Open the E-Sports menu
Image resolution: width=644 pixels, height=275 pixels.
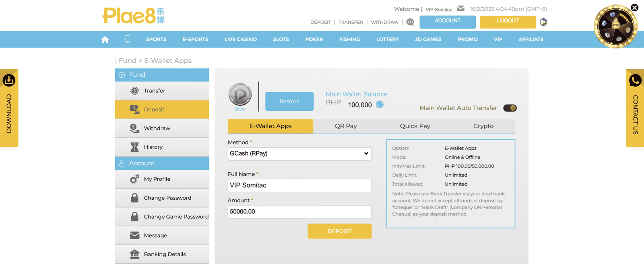tap(195, 39)
